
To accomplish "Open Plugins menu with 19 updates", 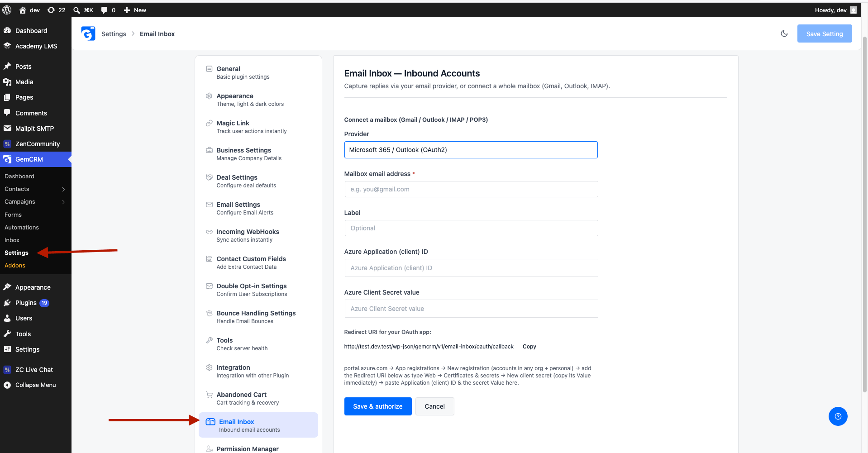I will [x=36, y=303].
